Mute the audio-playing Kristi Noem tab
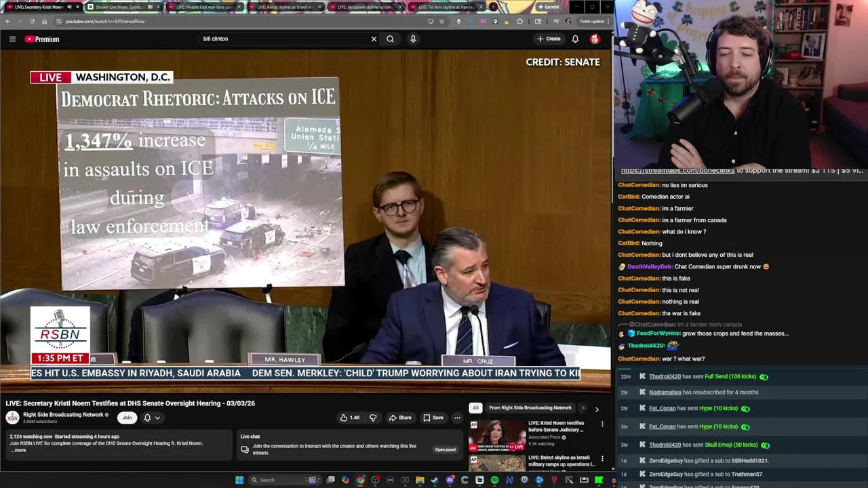Viewport: 868px width, 488px height. coord(69,7)
